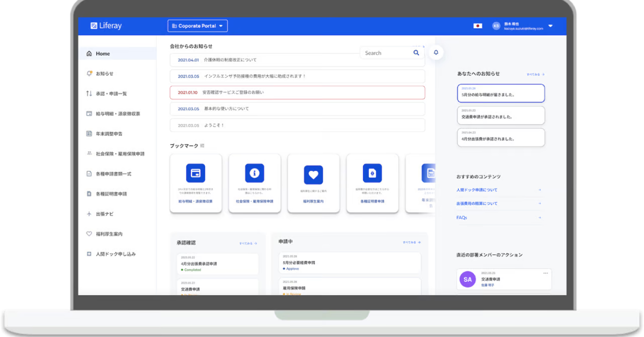Image resolution: width=644 pixels, height=337 pixels.
Task: Open the 給与明細・源泉徴収票 bookmark card icon
Action: pos(195,173)
